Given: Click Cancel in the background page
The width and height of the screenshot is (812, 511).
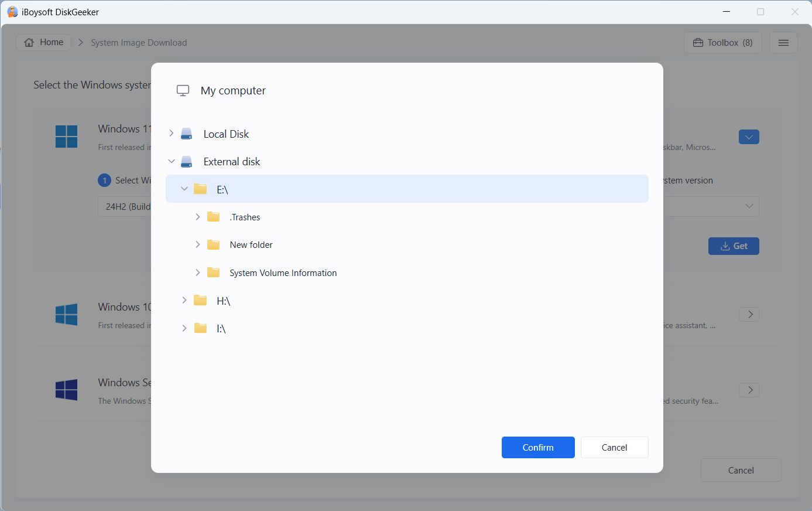Looking at the screenshot, I should (x=741, y=470).
